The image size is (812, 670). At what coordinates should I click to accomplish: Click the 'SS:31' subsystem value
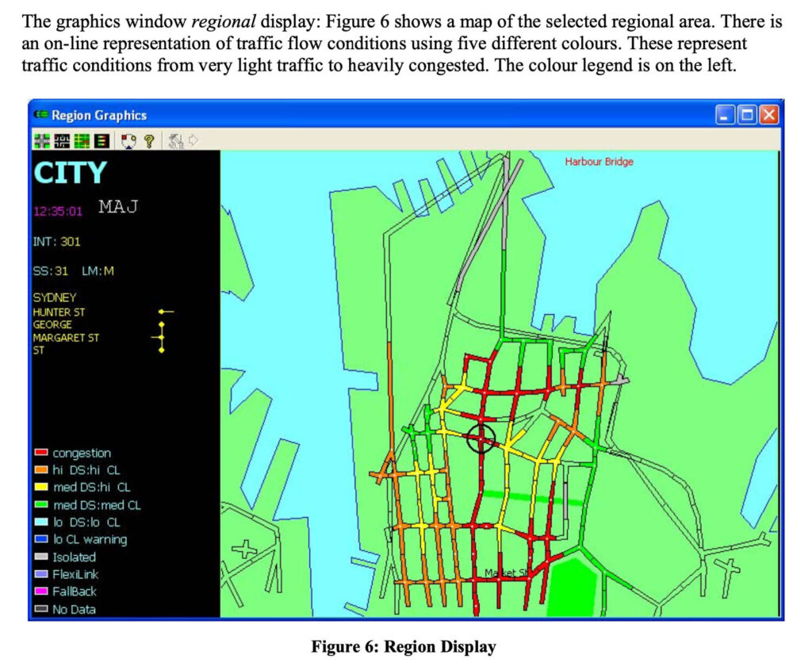point(50,271)
